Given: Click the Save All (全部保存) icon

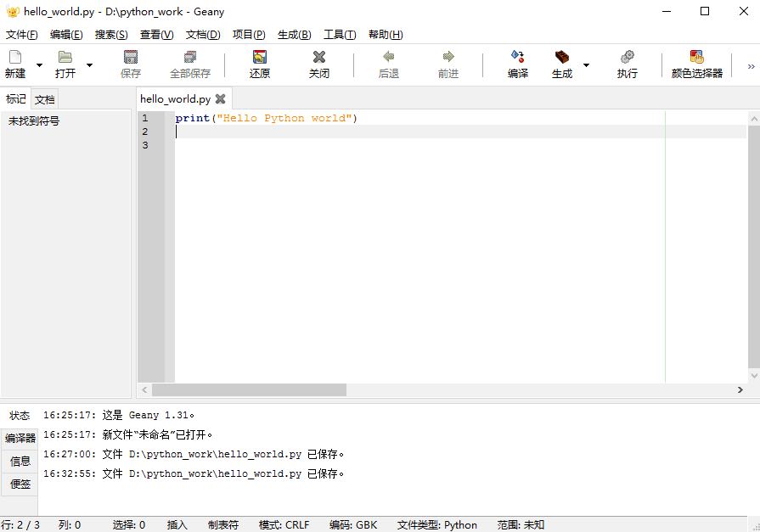Looking at the screenshot, I should [190, 57].
